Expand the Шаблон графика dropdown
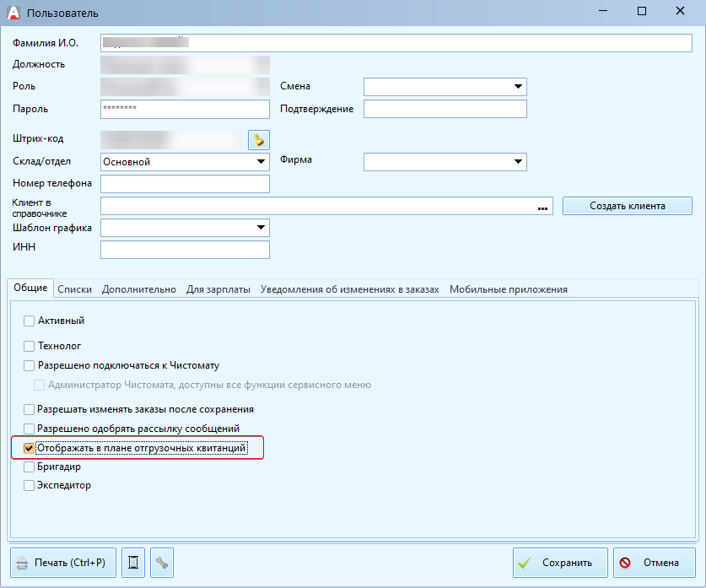 [x=185, y=228]
